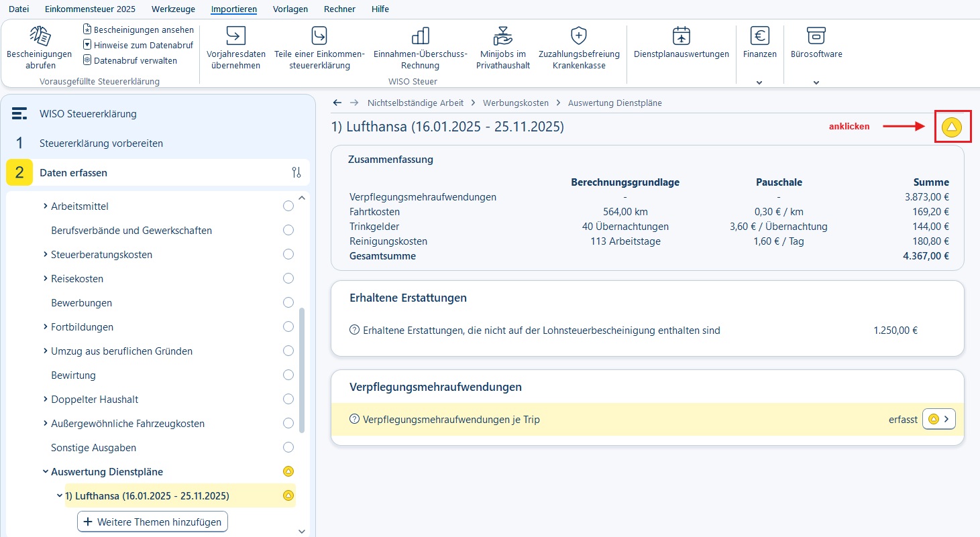Select step 2 Daten erfassen
The width and height of the screenshot is (980, 537).
(158, 172)
